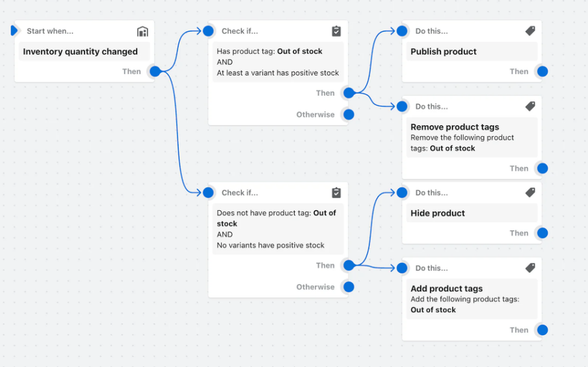Click the tag icon on the Hide product action

(530, 193)
